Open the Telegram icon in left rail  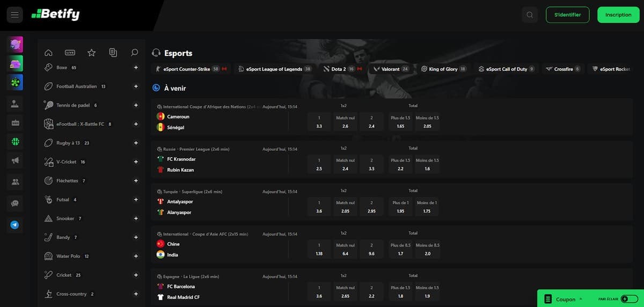(x=14, y=225)
